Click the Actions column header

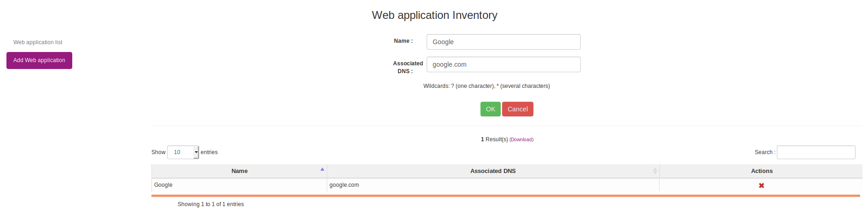click(761, 171)
